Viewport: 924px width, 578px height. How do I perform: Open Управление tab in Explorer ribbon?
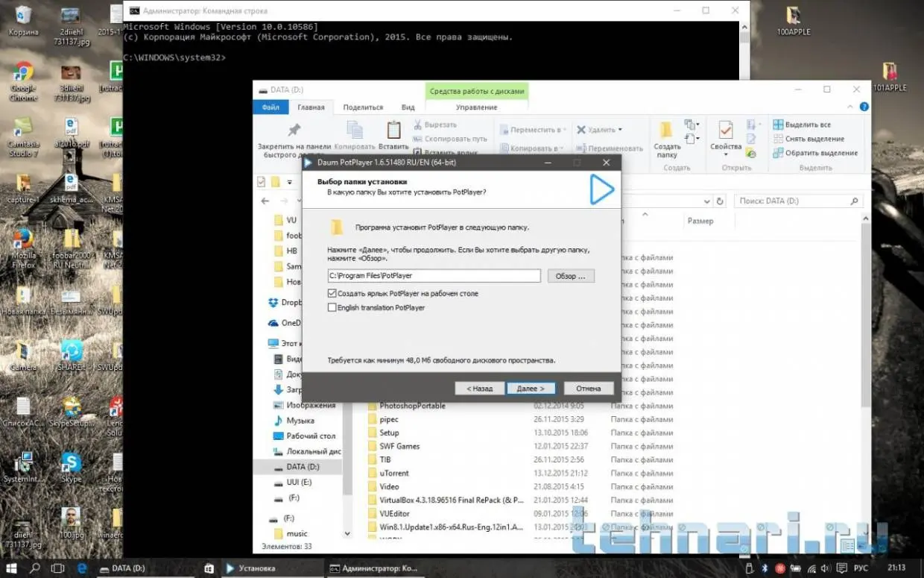click(x=477, y=107)
